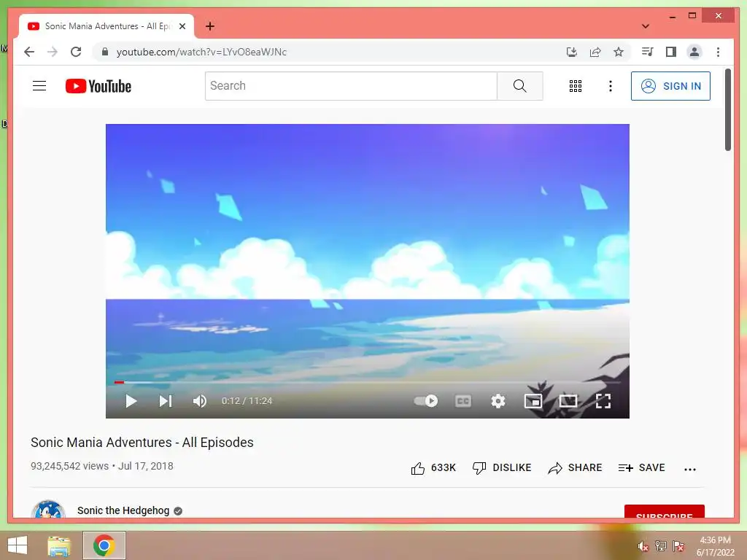The width and height of the screenshot is (747, 560).
Task: Click the address bar URL
Action: tap(201, 52)
